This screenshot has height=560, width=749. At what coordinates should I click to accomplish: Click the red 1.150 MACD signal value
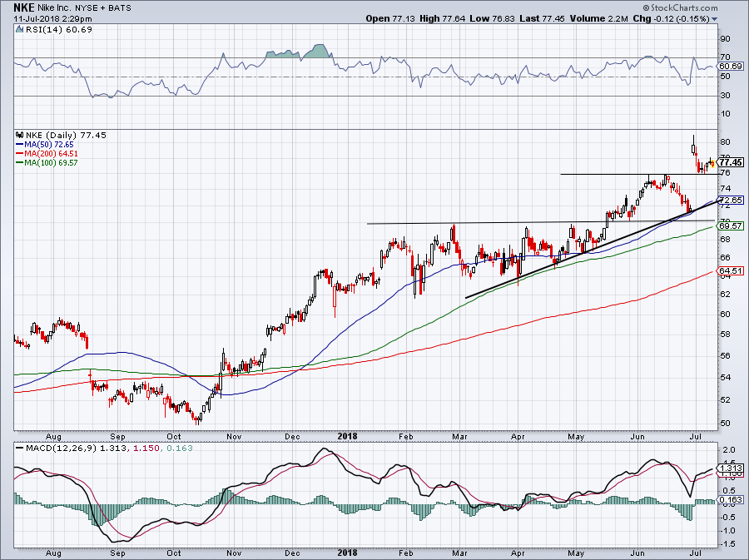pyautogui.click(x=146, y=448)
